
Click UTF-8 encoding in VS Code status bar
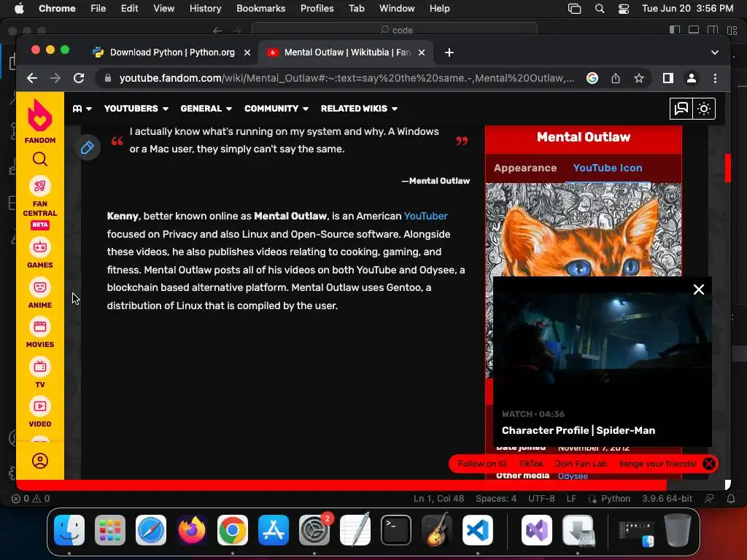[541, 499]
